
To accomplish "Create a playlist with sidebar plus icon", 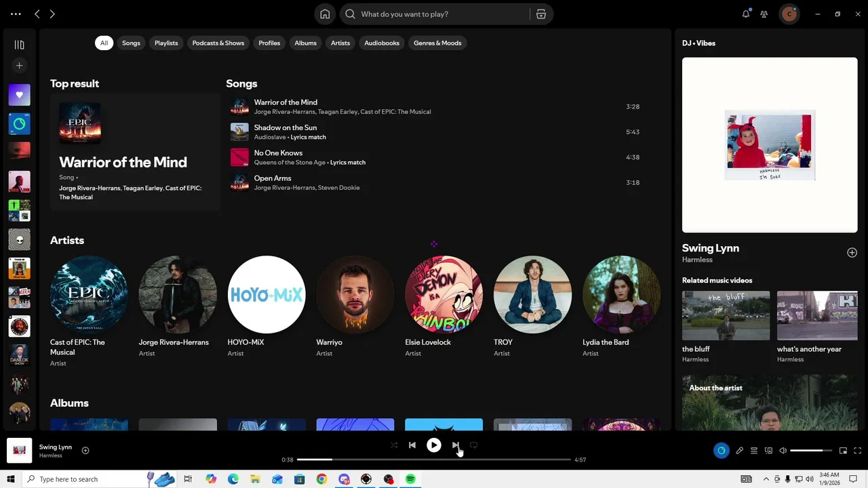I will click(x=19, y=66).
